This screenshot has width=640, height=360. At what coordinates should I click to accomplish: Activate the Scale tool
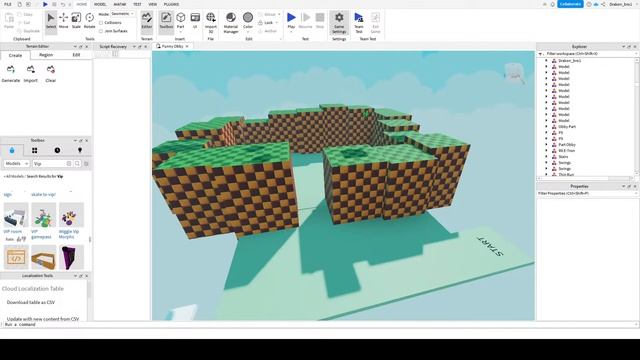76,21
